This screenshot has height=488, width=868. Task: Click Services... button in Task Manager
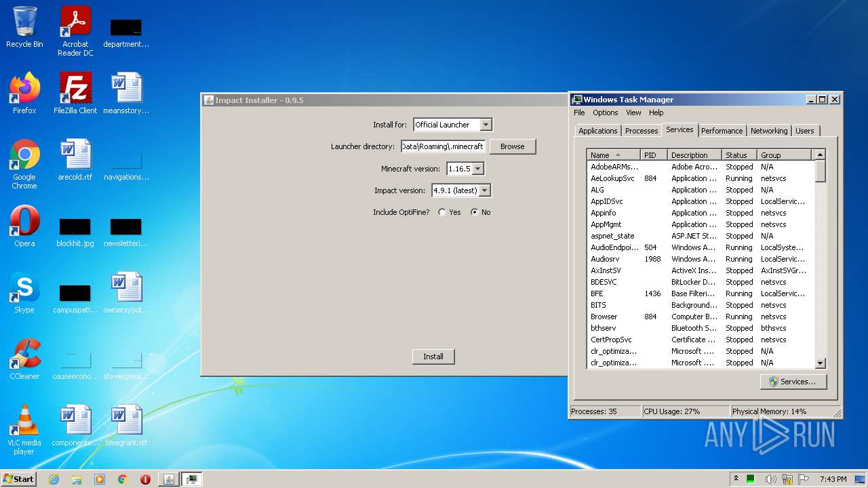[x=793, y=382]
